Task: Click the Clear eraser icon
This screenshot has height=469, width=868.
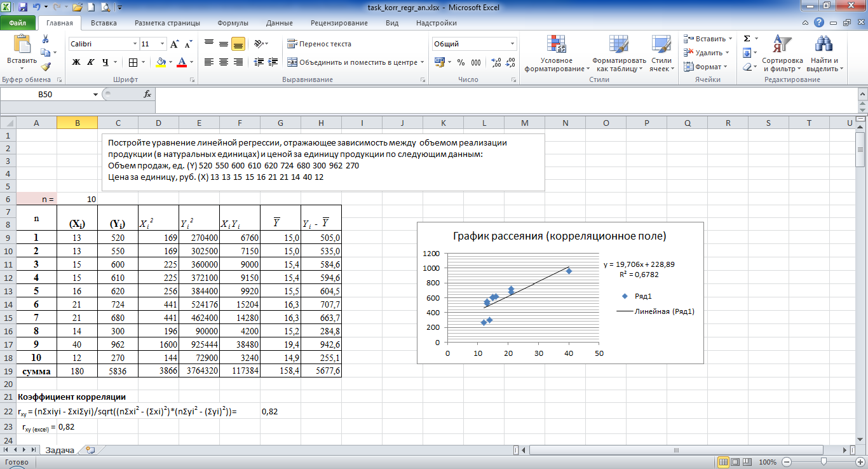Action: pos(747,67)
